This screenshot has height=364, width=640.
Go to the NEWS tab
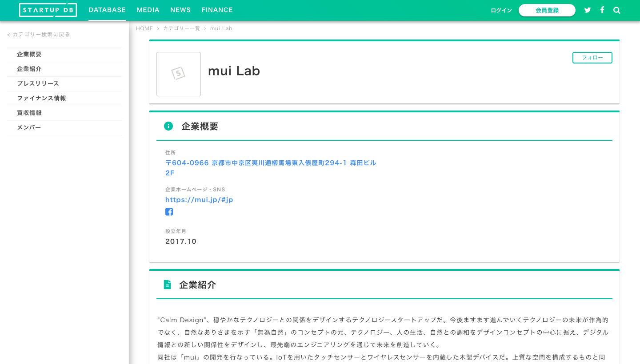(x=180, y=10)
